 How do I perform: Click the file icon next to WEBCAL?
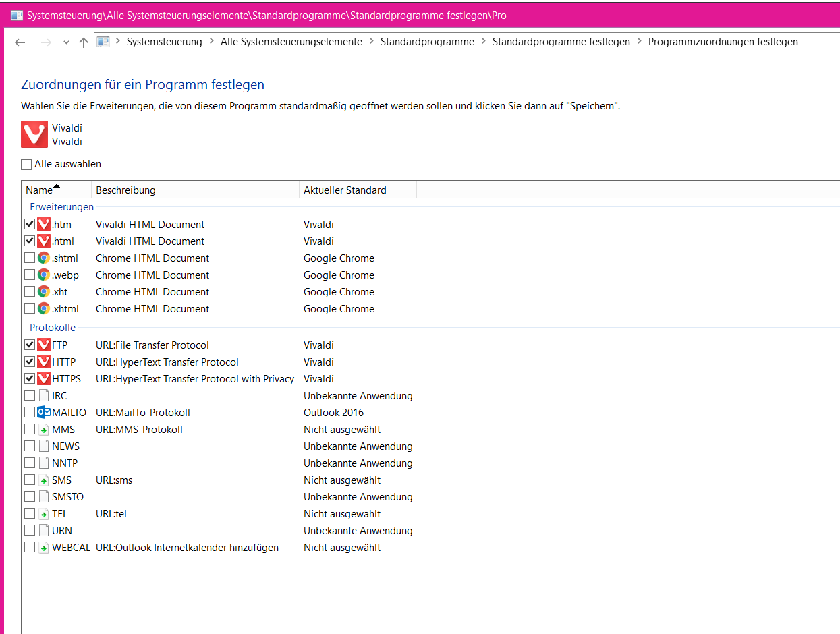44,547
